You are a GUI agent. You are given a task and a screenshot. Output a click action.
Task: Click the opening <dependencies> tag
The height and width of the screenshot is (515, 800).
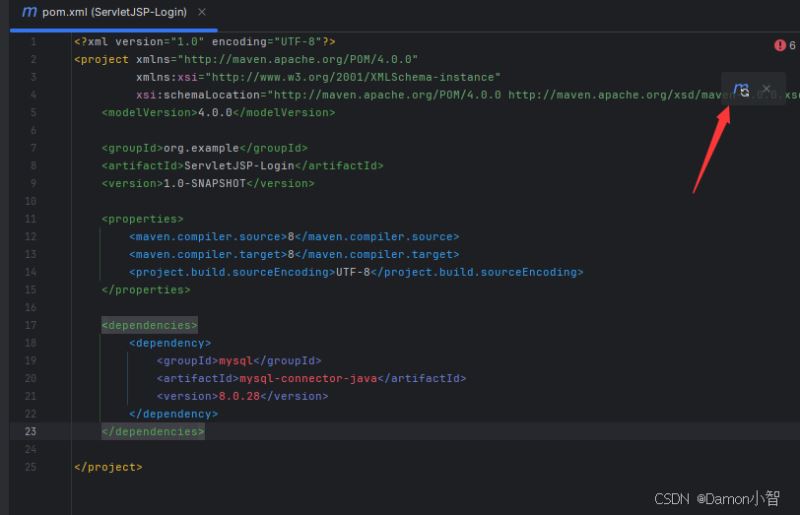click(150, 325)
